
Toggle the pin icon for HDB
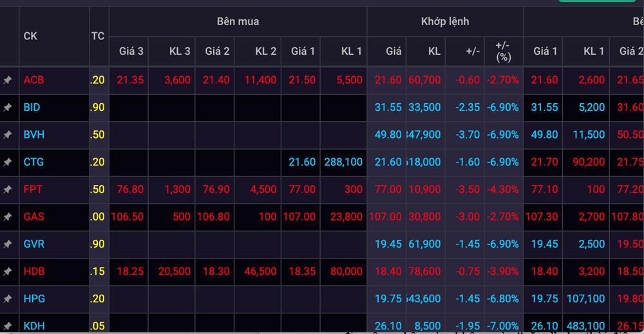click(8, 271)
